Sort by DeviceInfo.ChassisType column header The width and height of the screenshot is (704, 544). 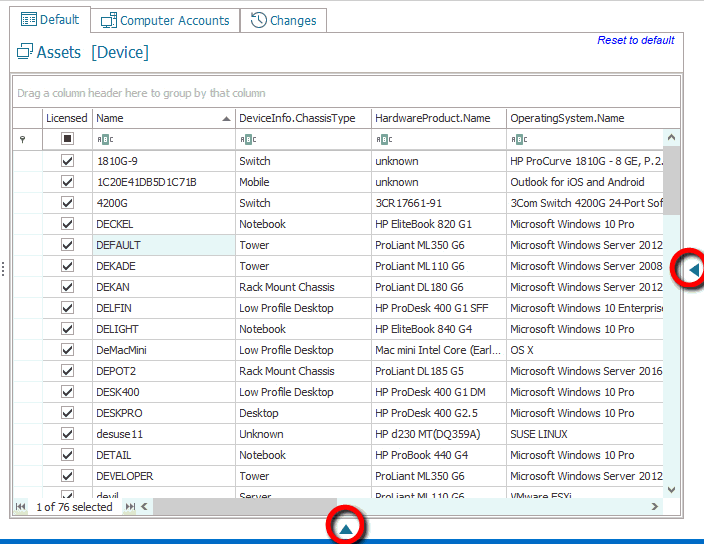[304, 118]
